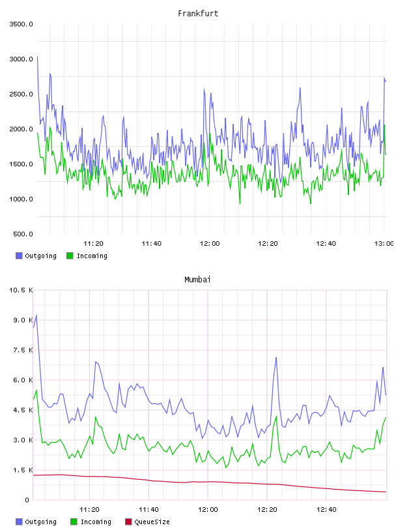Click the 11:20 time label on Mumbai chart
This screenshot has width=396, height=532.
(89, 510)
